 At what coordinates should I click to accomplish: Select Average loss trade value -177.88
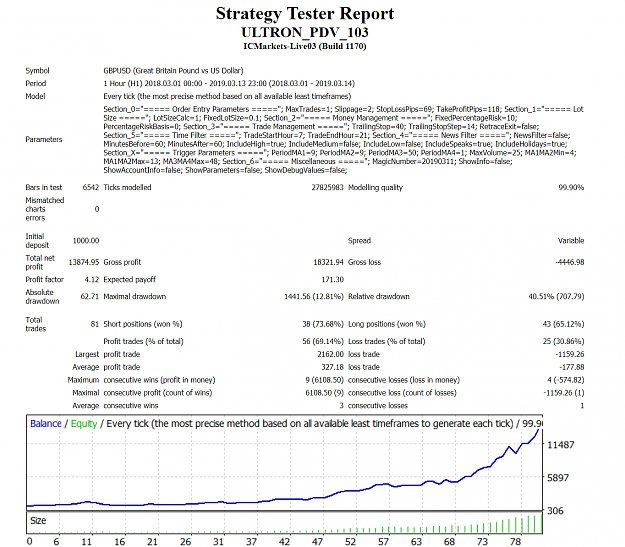click(x=572, y=367)
